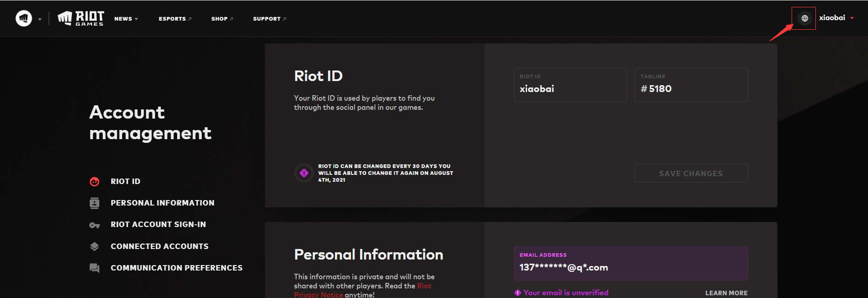Click the key icon for sign-in
The width and height of the screenshot is (868, 298).
pos(94,225)
